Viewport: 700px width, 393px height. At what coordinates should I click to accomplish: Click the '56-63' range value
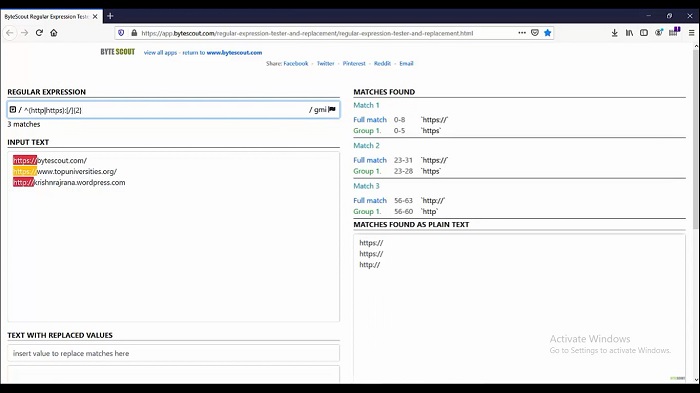[x=404, y=201]
